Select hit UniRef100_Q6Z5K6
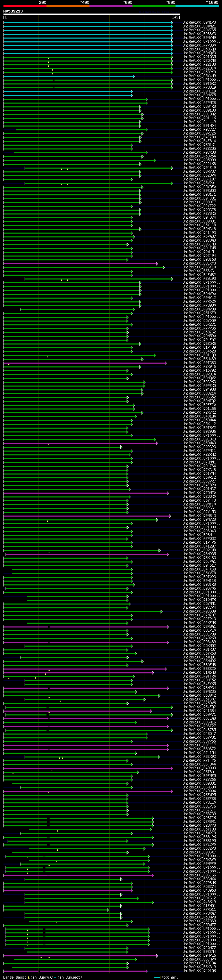Image resolution: width=222 pixels, height=980 pixels. pos(199,344)
